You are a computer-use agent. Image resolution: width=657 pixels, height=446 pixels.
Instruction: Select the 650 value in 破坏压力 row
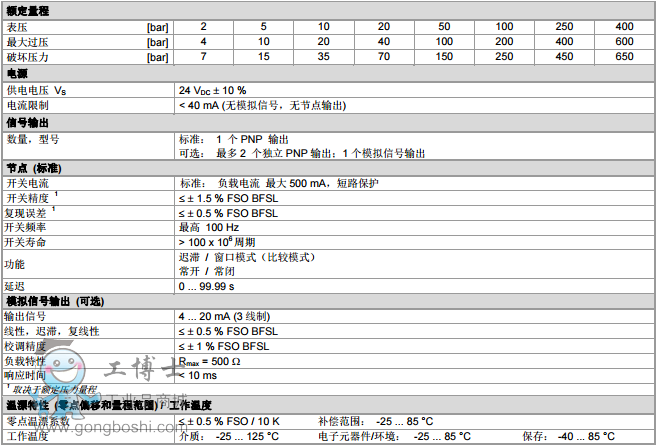tap(625, 57)
